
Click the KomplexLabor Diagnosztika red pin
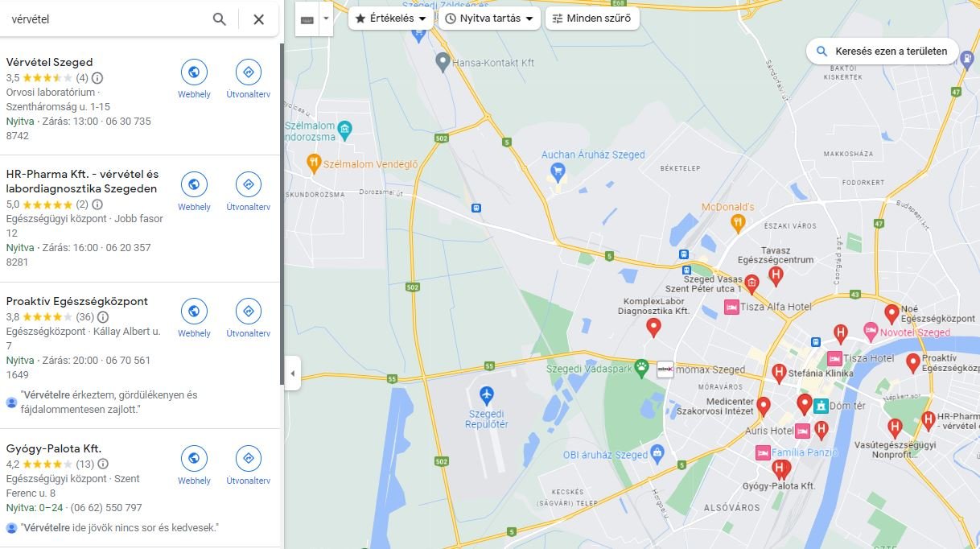coord(654,327)
